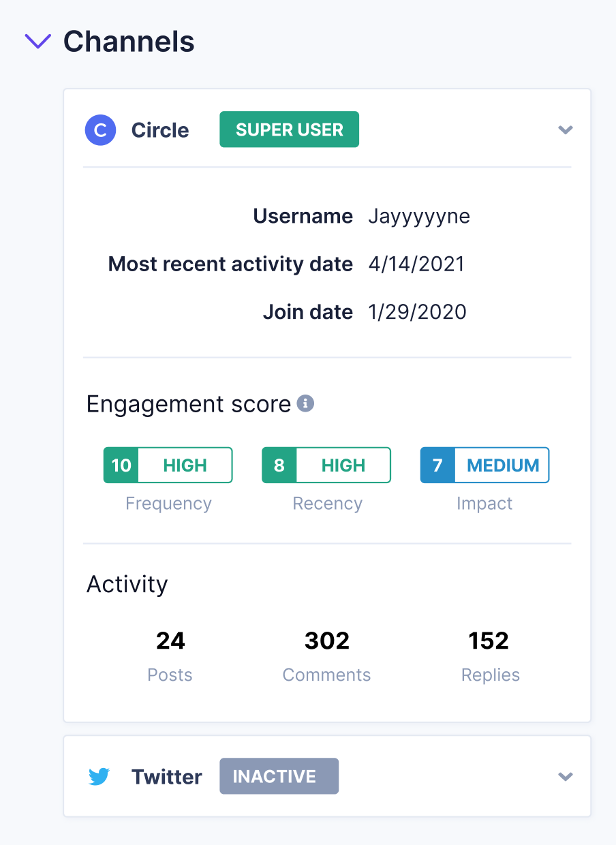Viewport: 616px width, 845px height.
Task: Click the Circle channel logo icon
Action: point(100,130)
